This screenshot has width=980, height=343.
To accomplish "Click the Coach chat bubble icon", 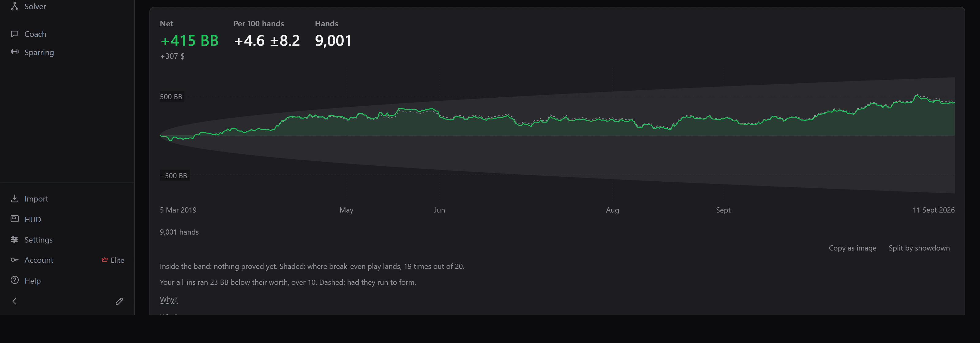I will 14,34.
